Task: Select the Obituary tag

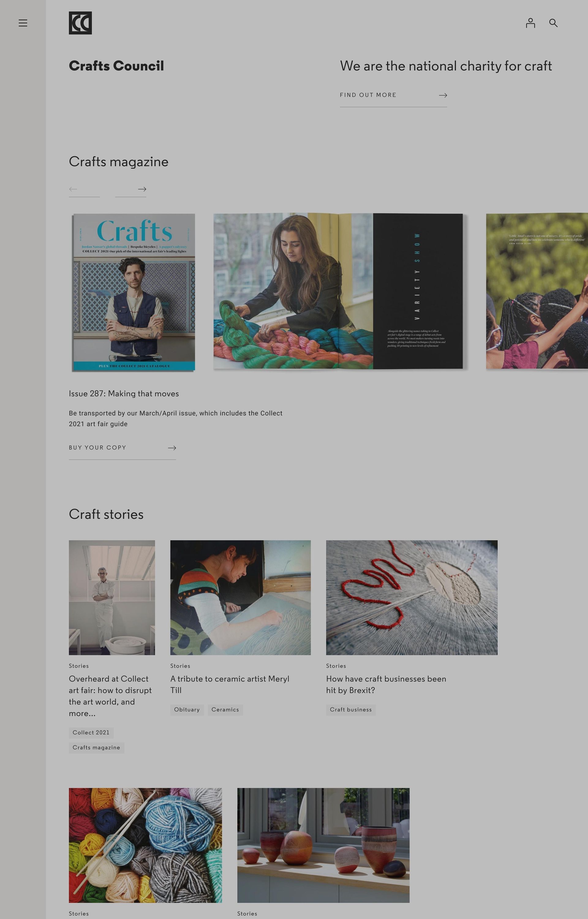Action: click(187, 709)
